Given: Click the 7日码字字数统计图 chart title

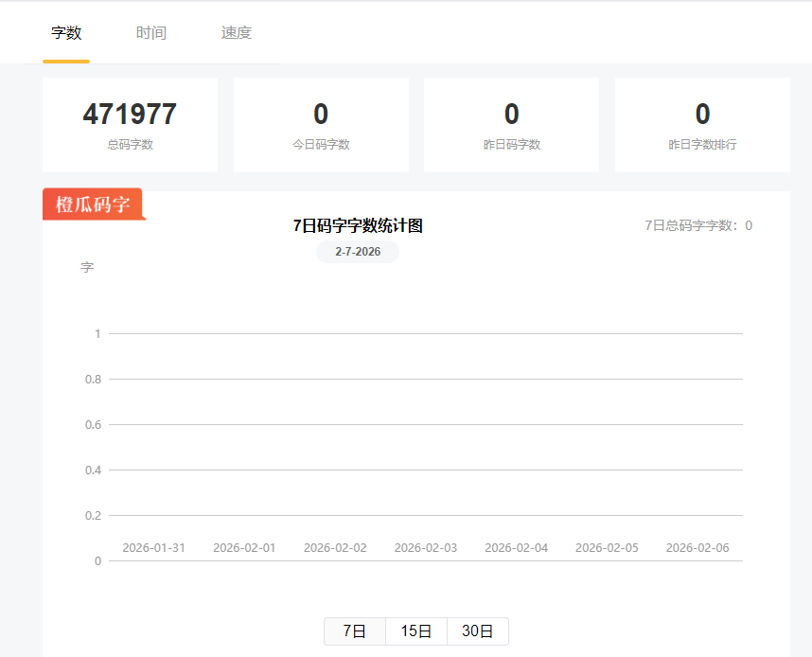Looking at the screenshot, I should click(x=358, y=226).
